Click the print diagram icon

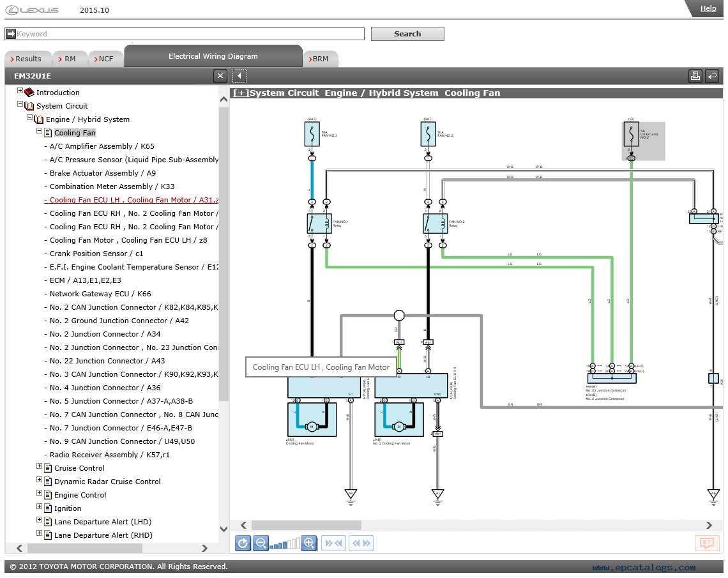coord(695,75)
